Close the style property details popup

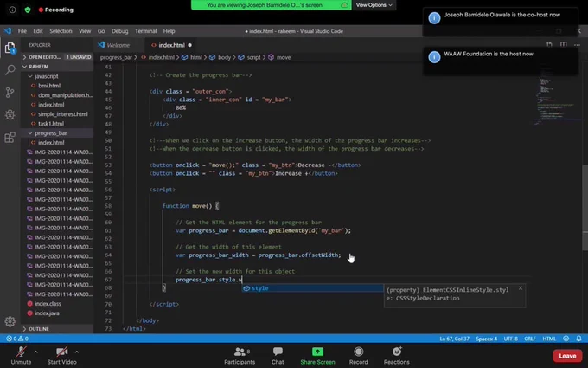coord(521,288)
